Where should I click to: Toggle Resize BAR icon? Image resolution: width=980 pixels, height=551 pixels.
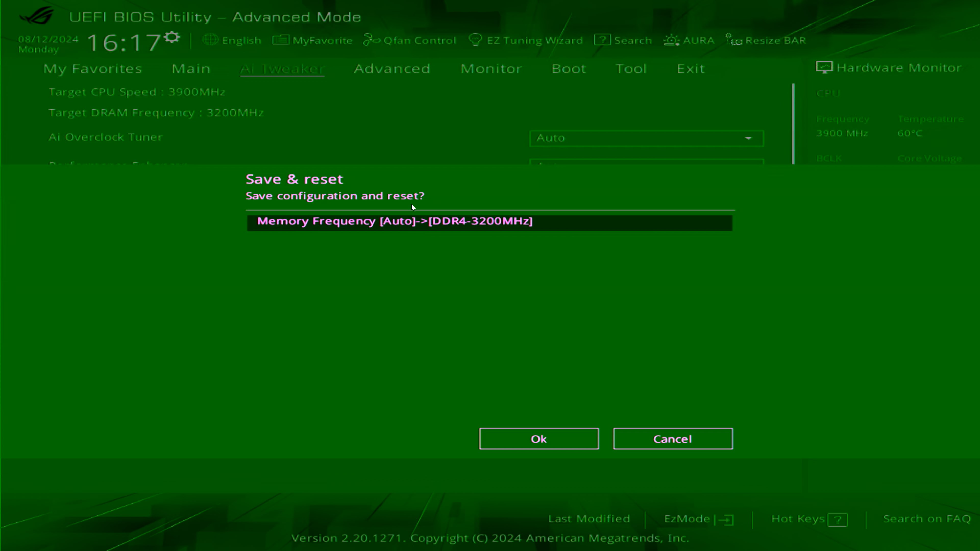[734, 40]
